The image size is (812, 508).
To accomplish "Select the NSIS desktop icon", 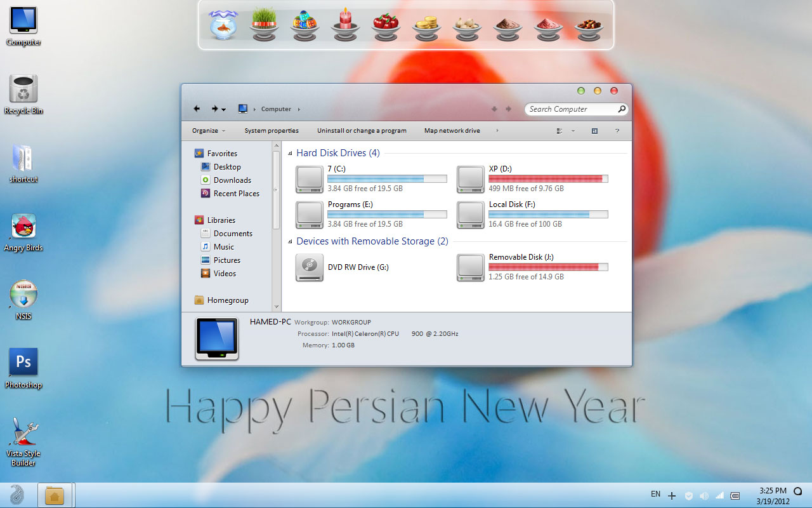I will click(23, 295).
